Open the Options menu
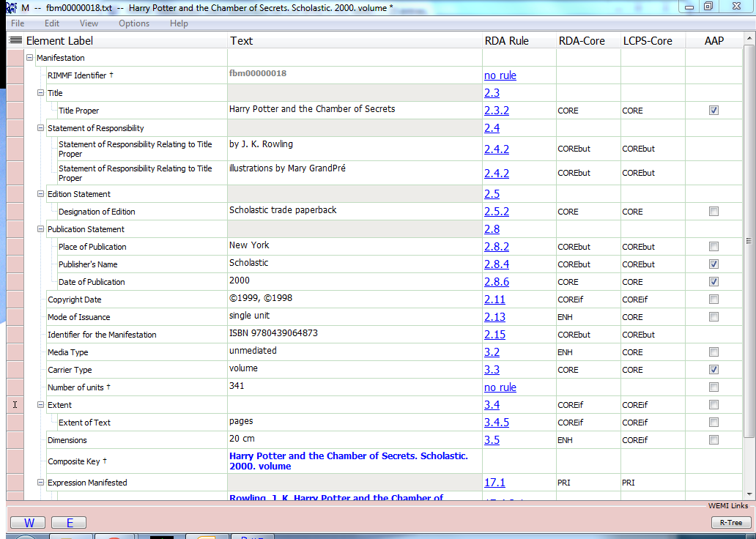Screen dimensions: 756x539 [x=134, y=23]
